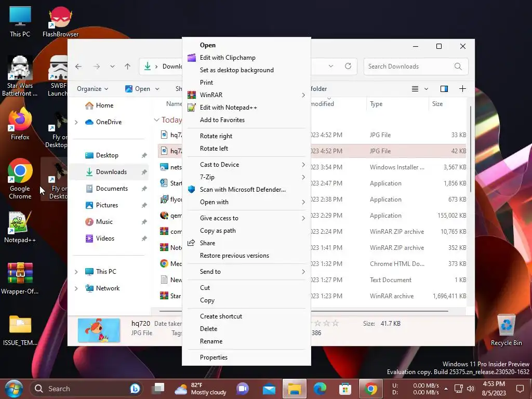Image resolution: width=532 pixels, height=399 pixels.
Task: Open Notepad++ desktop shortcut
Action: coord(20,228)
